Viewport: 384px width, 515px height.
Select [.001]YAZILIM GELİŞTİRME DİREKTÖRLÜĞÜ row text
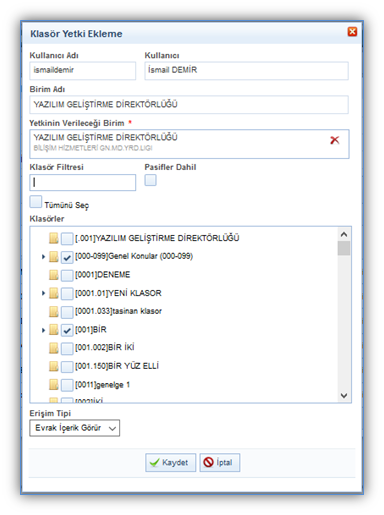(157, 238)
